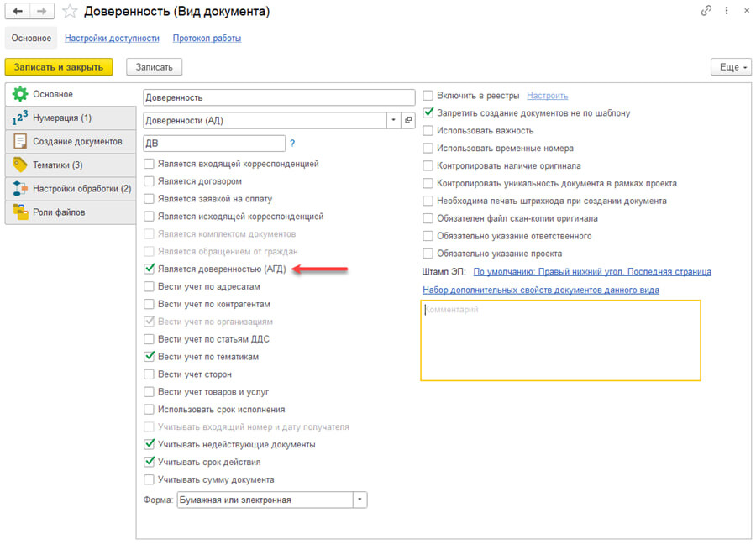This screenshot has width=756, height=544.
Task: Click the forward navigation arrow
Action: [x=42, y=11]
